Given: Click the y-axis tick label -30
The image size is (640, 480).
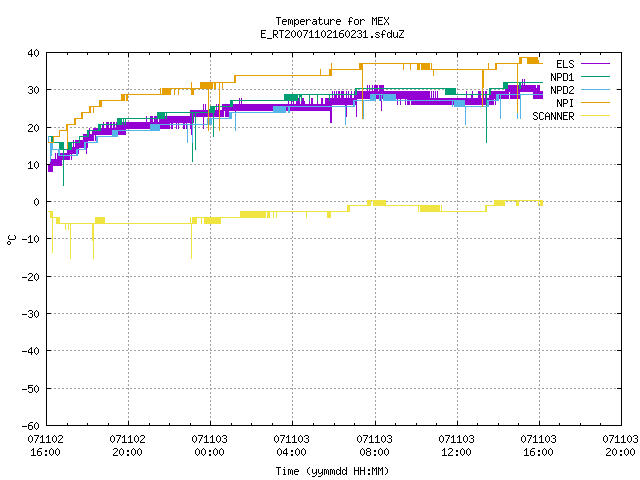Looking at the screenshot, I should coord(31,314).
